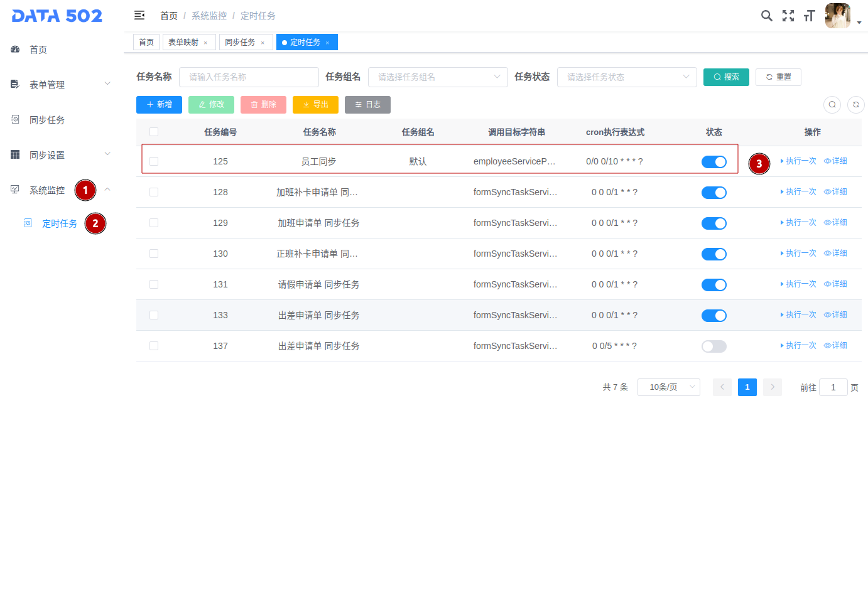Collapse the sidebar with the hamburger icon
868x600 pixels.
pos(139,16)
